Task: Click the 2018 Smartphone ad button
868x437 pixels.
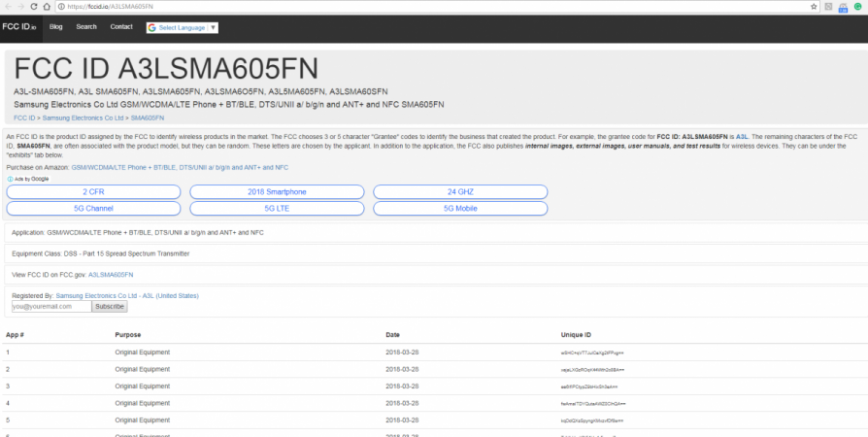Action: click(x=277, y=191)
